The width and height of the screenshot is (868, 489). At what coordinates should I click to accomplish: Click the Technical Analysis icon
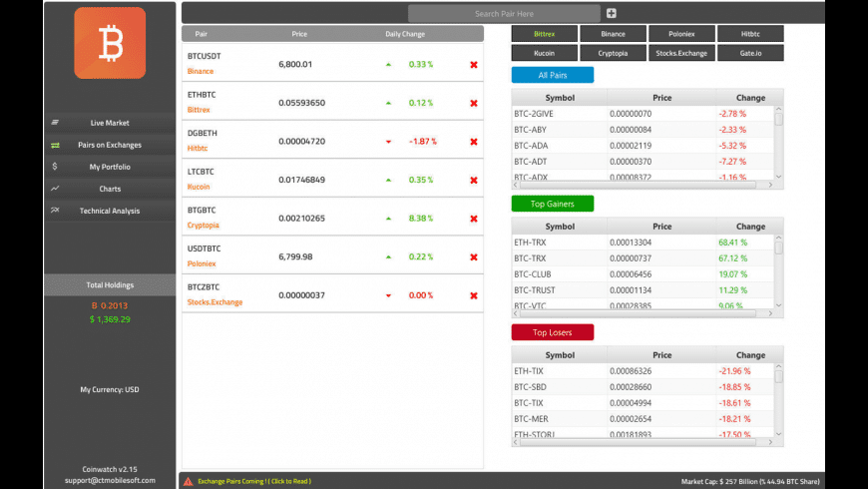tap(55, 210)
